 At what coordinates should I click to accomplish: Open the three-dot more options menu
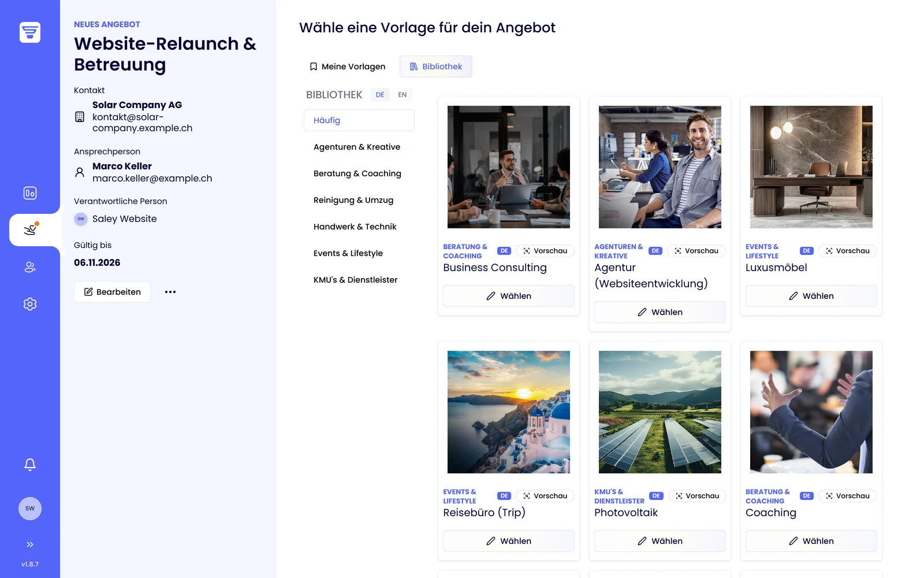170,292
